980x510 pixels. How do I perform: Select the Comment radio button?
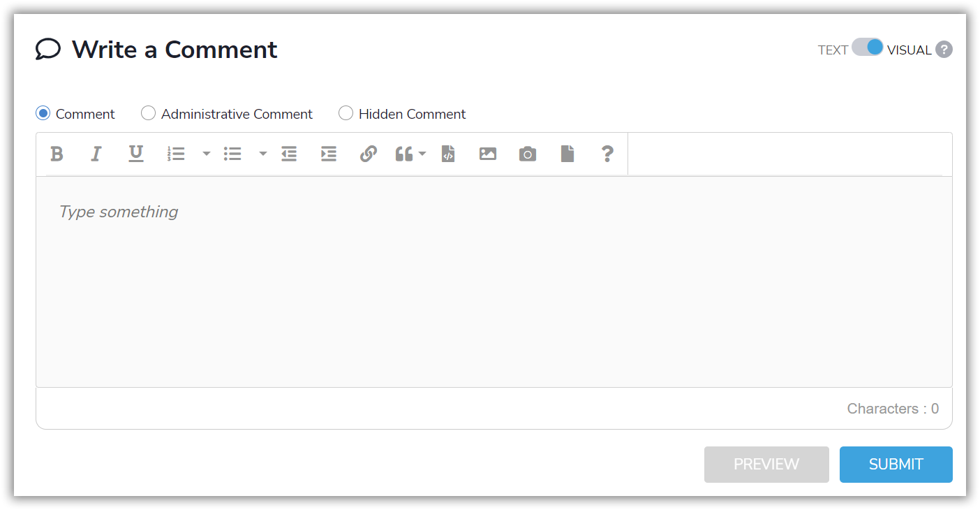point(43,112)
